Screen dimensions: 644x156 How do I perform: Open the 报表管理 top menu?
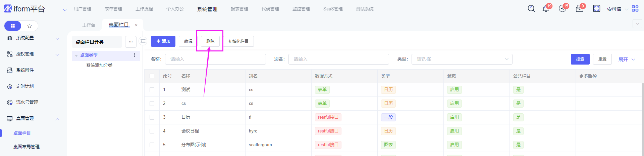[239, 9]
